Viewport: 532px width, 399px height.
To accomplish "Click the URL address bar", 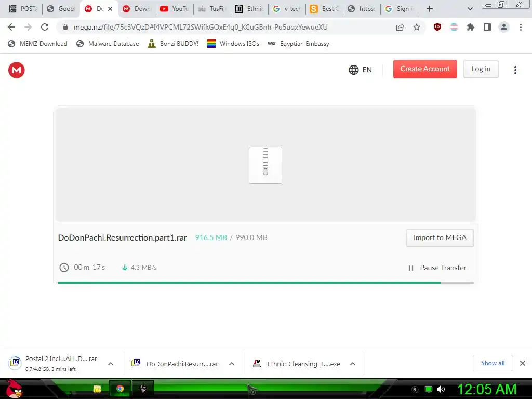I will click(x=200, y=27).
